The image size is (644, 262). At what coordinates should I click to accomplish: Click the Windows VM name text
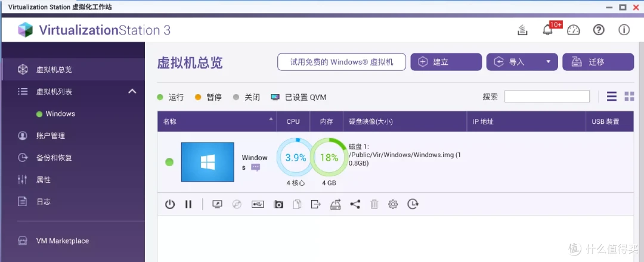(254, 163)
